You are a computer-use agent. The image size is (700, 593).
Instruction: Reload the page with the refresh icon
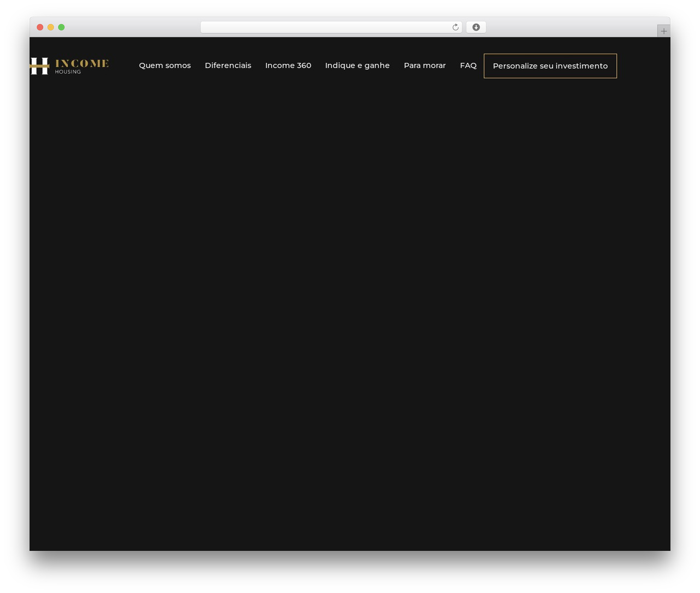[455, 27]
